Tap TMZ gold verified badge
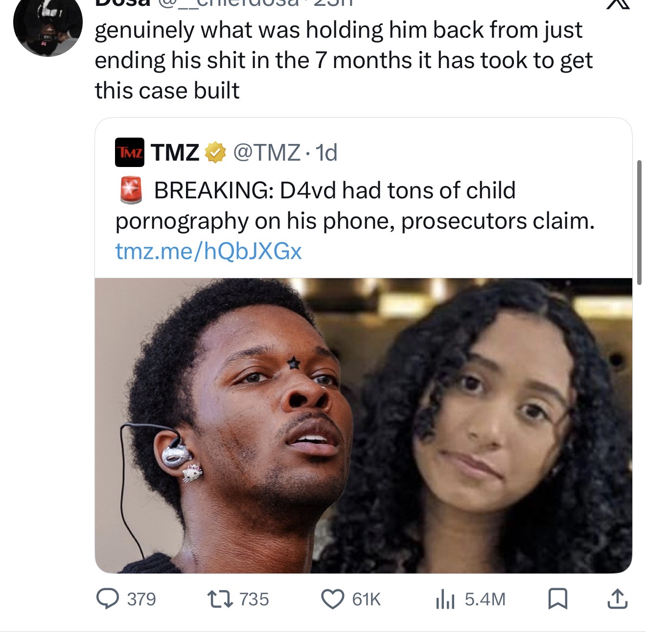The width and height of the screenshot is (646, 644). pyautogui.click(x=214, y=153)
